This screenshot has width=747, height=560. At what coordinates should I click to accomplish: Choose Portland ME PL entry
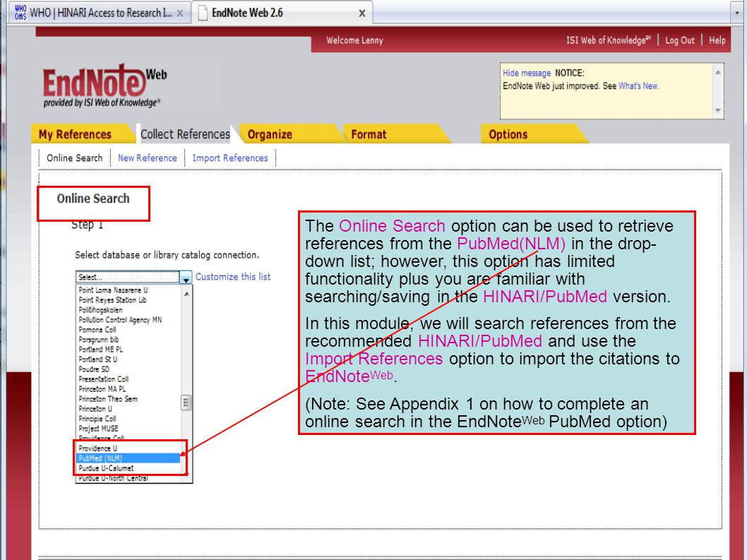(100, 350)
